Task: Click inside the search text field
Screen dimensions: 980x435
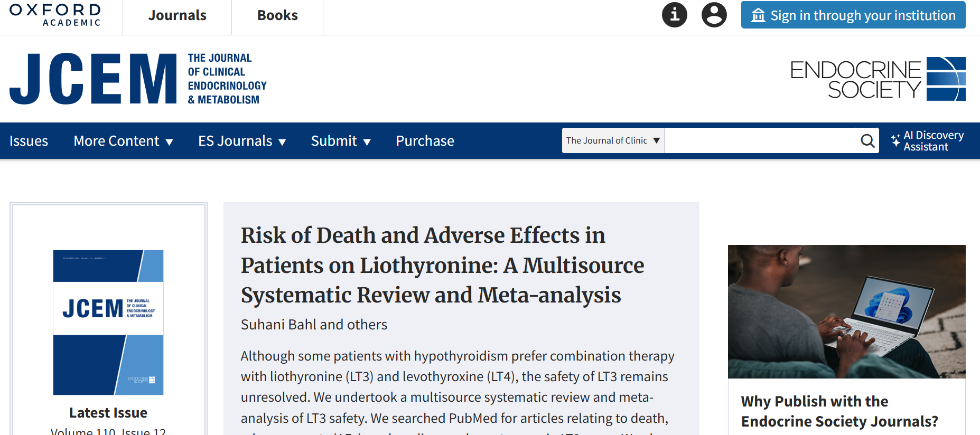Action: (x=761, y=140)
